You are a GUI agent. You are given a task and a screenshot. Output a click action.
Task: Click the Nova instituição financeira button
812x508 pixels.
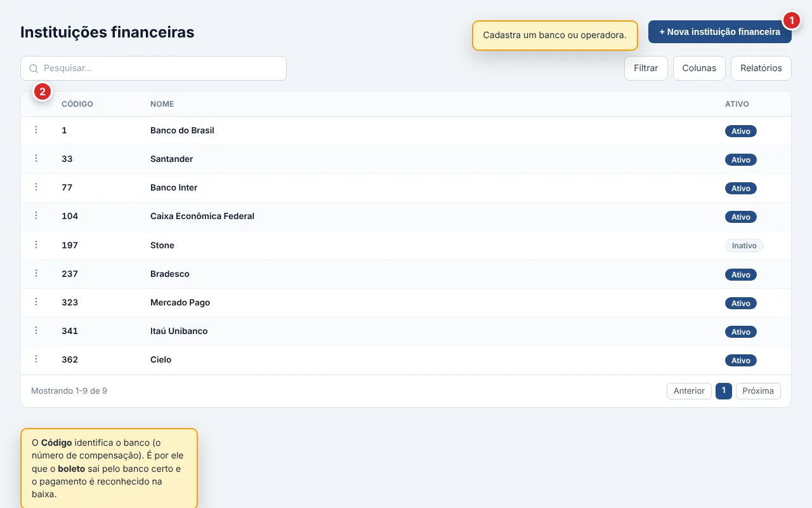[720, 32]
